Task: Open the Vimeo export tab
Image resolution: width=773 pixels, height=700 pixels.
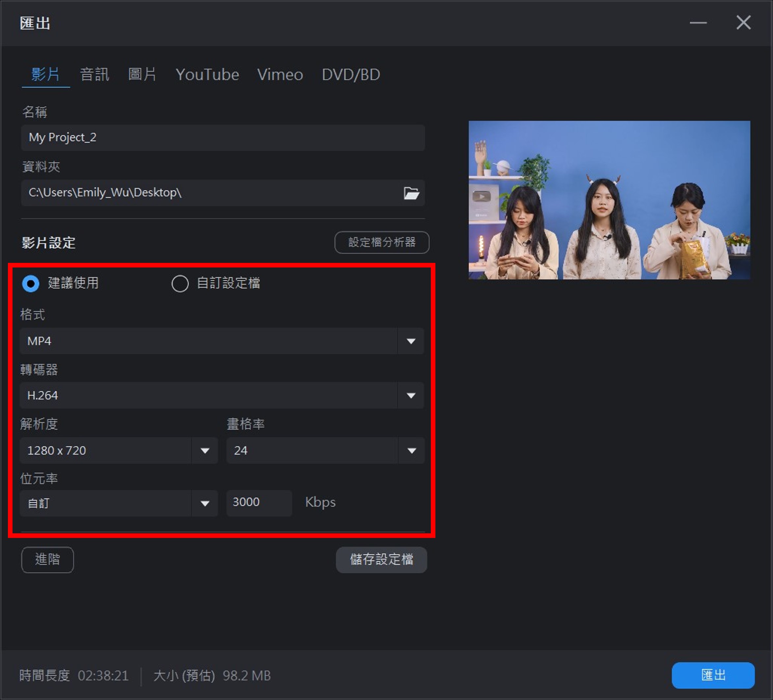Action: (x=280, y=75)
